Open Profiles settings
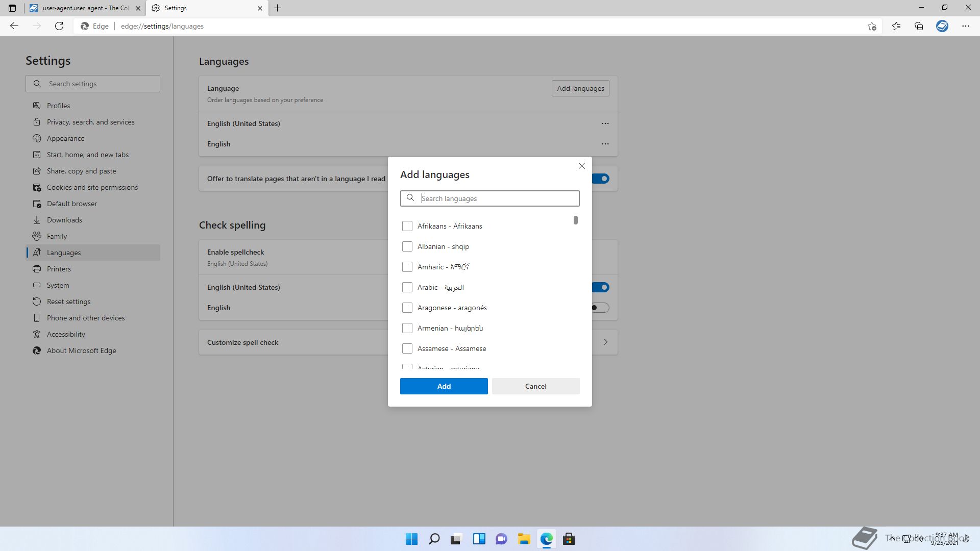This screenshot has height=551, width=980. coord(93,106)
